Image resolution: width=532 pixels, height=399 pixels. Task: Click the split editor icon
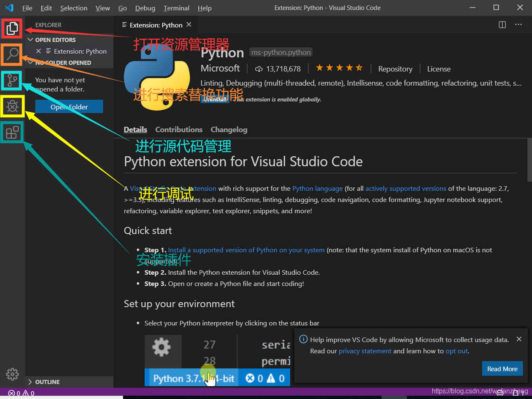click(x=502, y=25)
